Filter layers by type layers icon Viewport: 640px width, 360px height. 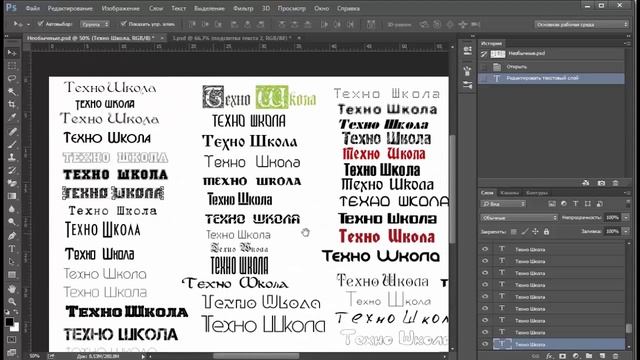coord(575,204)
